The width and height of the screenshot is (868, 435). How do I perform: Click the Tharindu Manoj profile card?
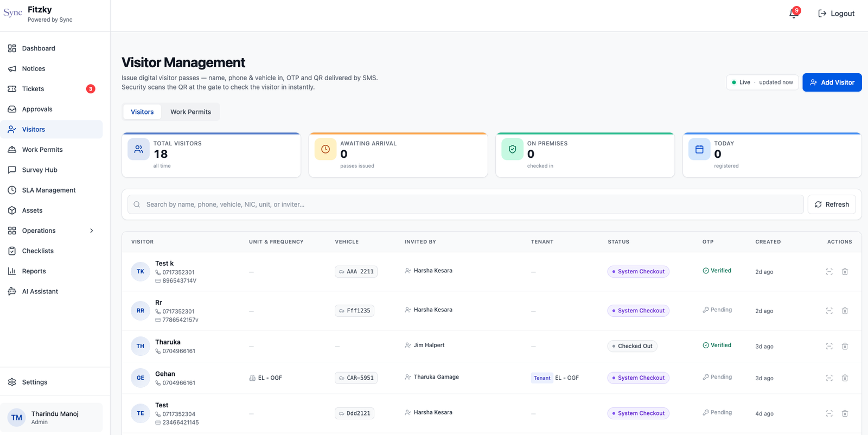52,418
